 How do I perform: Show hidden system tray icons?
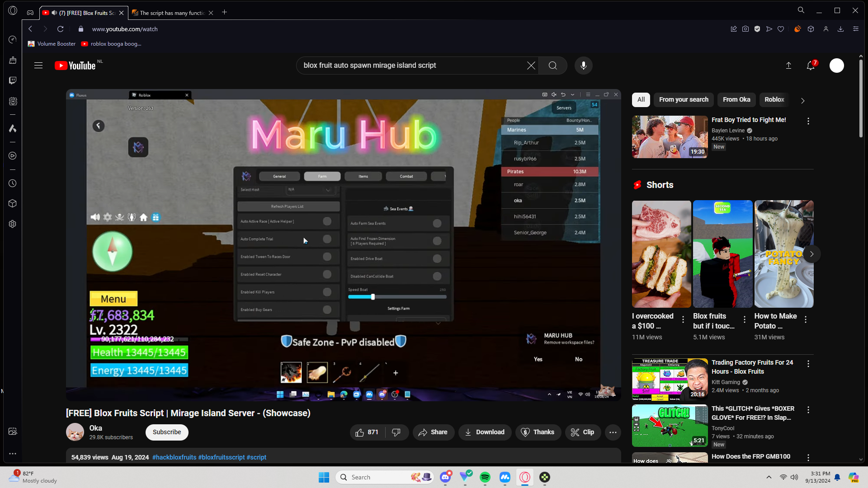click(x=769, y=477)
